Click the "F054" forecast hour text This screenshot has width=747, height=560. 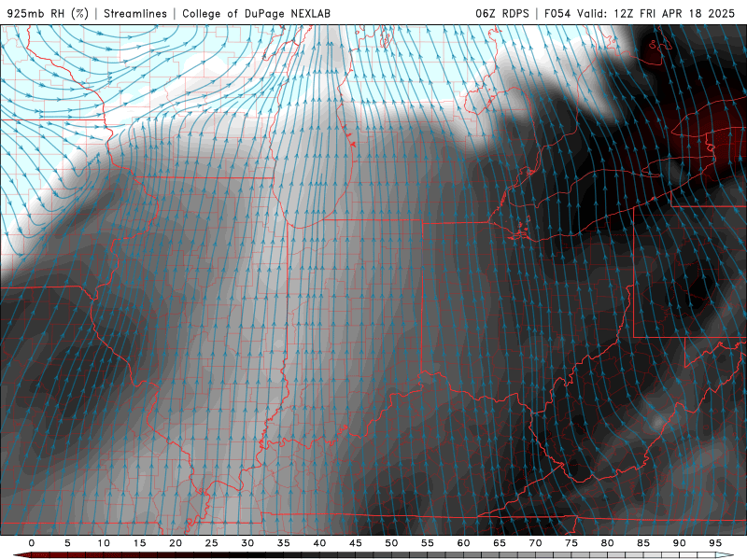pyautogui.click(x=557, y=13)
